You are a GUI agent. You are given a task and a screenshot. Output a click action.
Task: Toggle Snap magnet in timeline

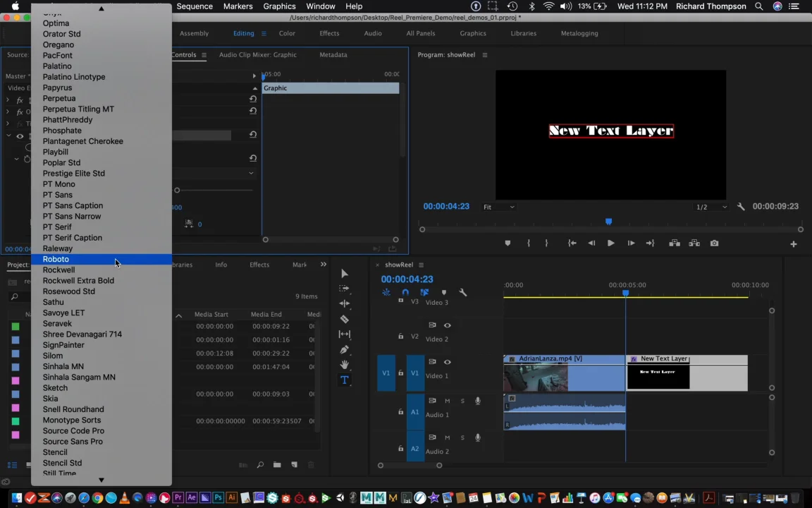[405, 293]
